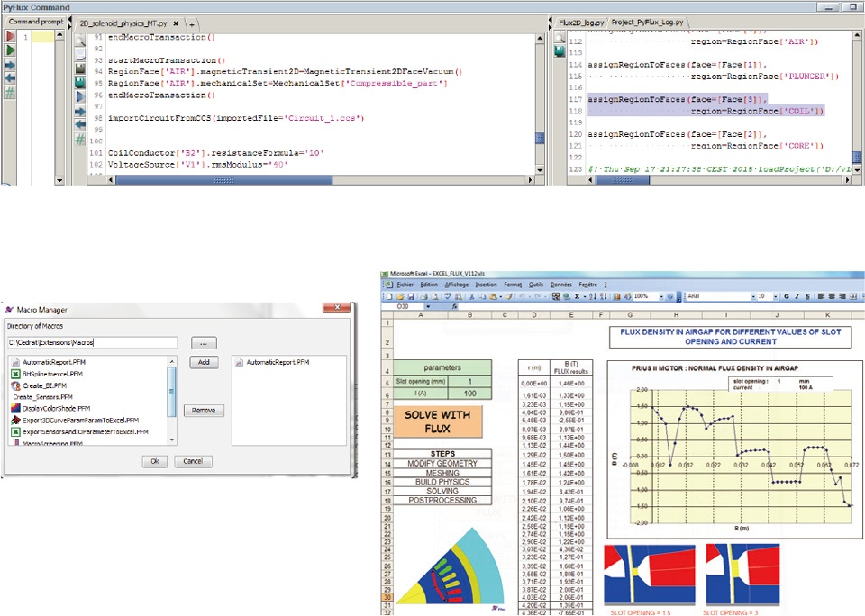Click the magnifier search icon in editor sidebar
Screen dimensions: 865x616
(79, 40)
